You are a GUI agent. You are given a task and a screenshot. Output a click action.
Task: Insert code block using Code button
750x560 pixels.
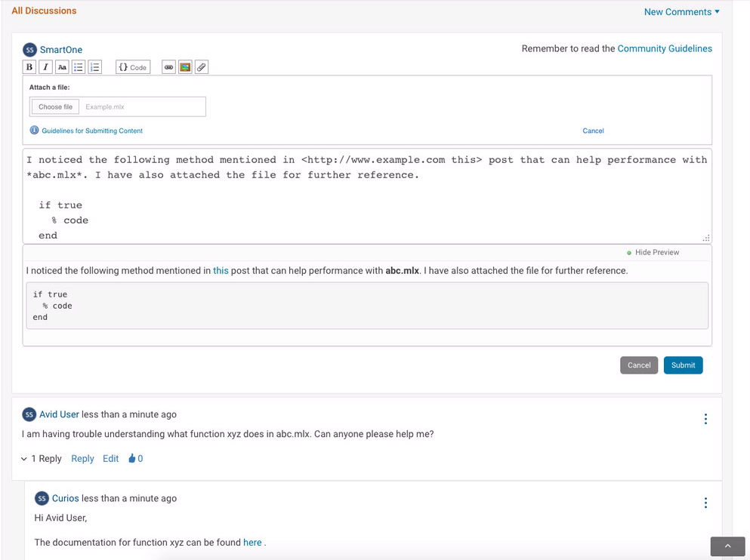(133, 67)
